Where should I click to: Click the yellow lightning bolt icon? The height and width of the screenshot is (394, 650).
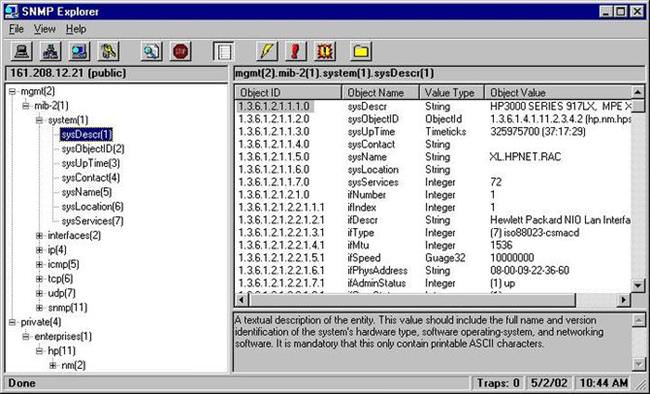[267, 51]
